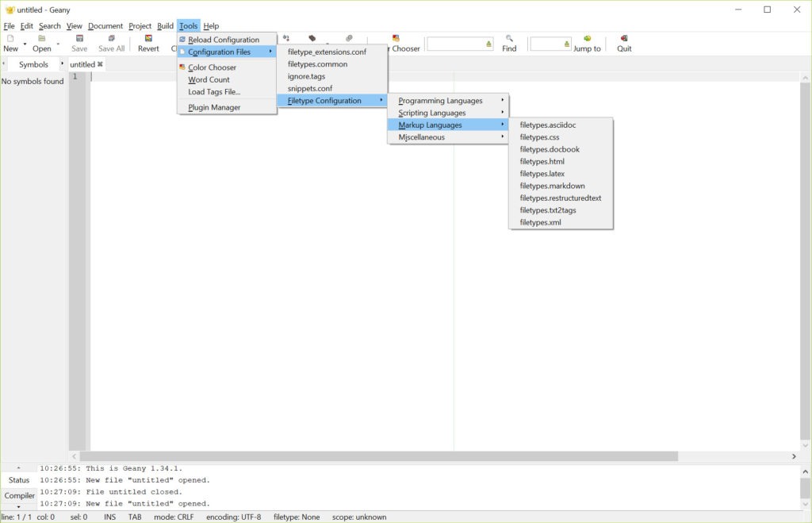Click the Revert toolbar icon
Image resolution: width=812 pixels, height=523 pixels.
point(148,38)
